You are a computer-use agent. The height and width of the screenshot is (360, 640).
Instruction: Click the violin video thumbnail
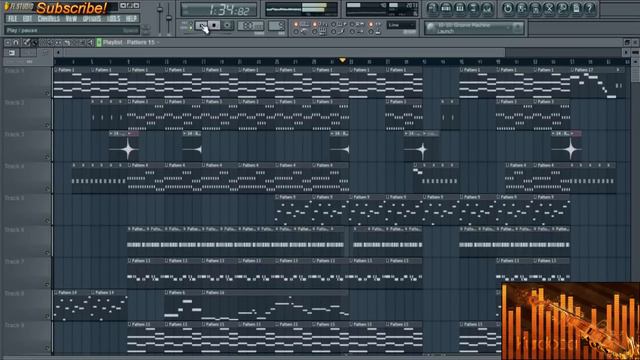(x=570, y=321)
